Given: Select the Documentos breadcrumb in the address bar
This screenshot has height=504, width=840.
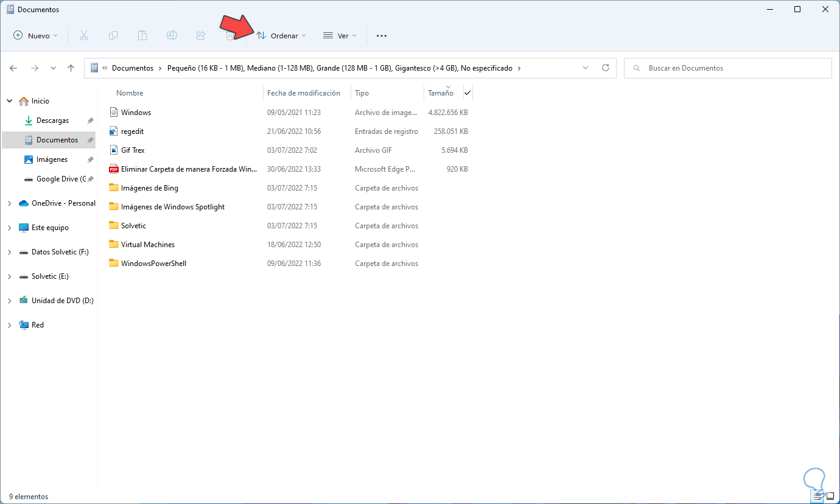Looking at the screenshot, I should coord(133,68).
